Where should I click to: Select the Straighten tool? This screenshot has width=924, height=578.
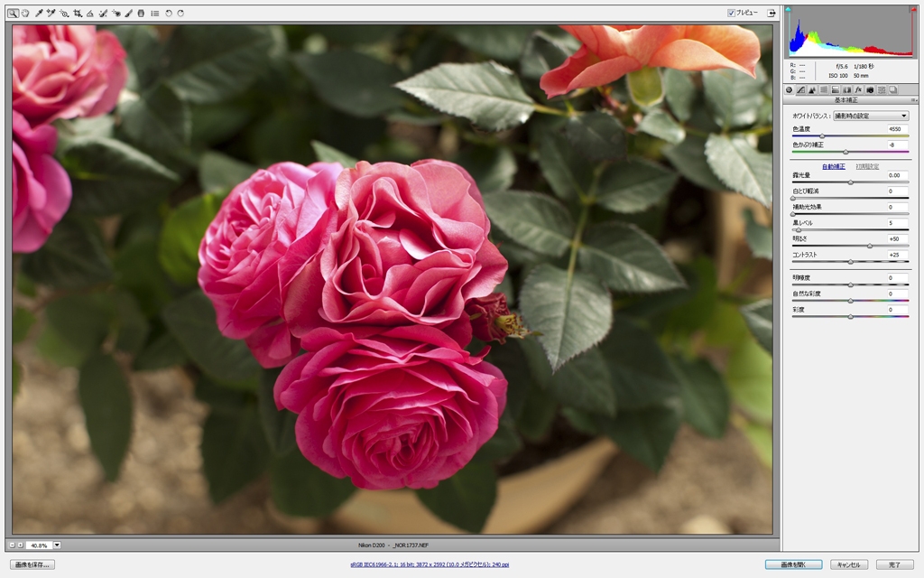[90, 14]
